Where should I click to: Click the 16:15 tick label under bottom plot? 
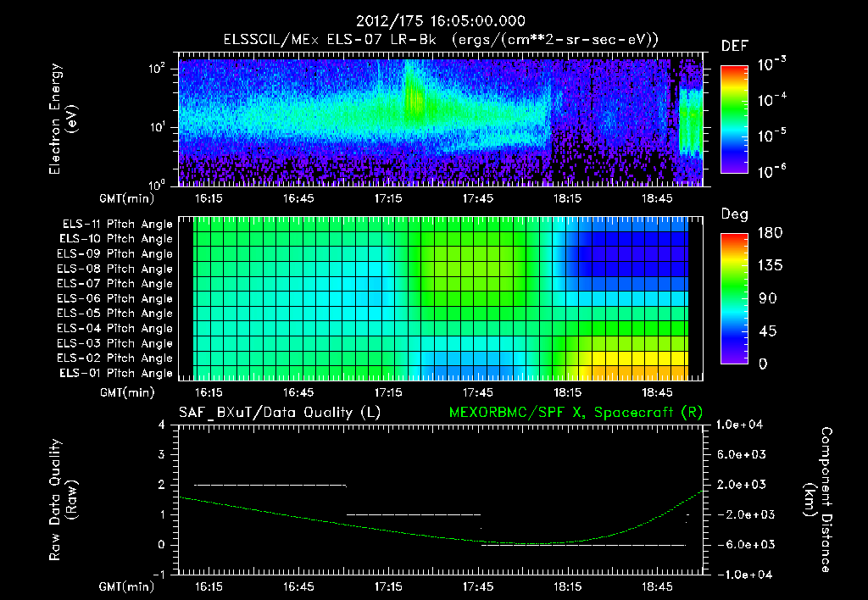tap(209, 586)
